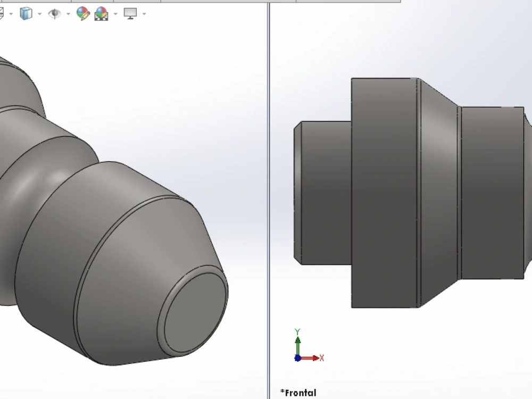Click the View Settings monitor icon
This screenshot has height=399, width=532.
(x=130, y=14)
